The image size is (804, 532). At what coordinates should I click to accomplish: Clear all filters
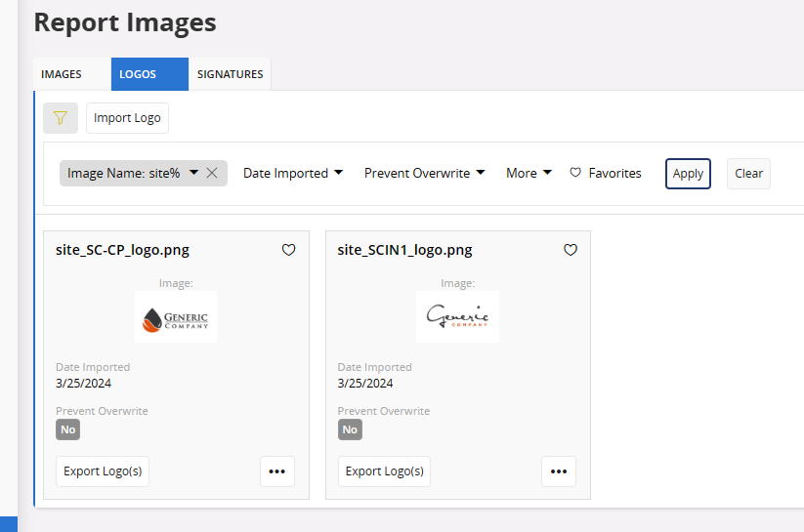[x=748, y=174]
